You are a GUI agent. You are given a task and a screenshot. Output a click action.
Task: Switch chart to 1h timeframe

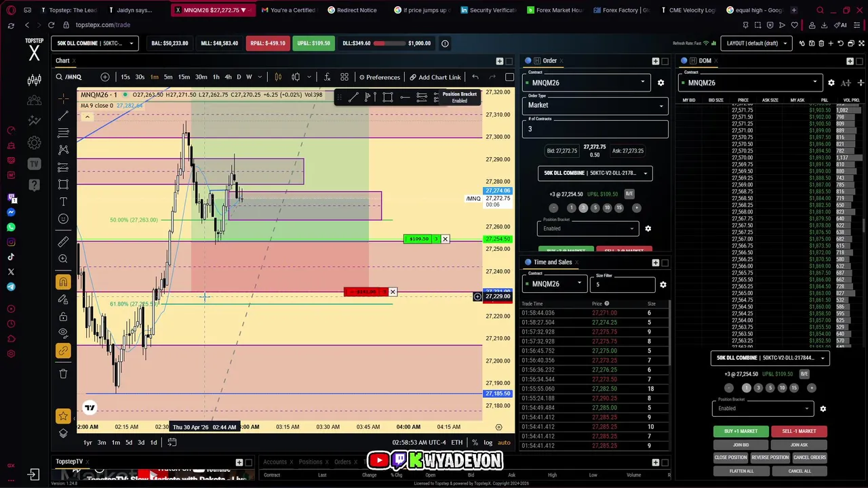pos(216,77)
